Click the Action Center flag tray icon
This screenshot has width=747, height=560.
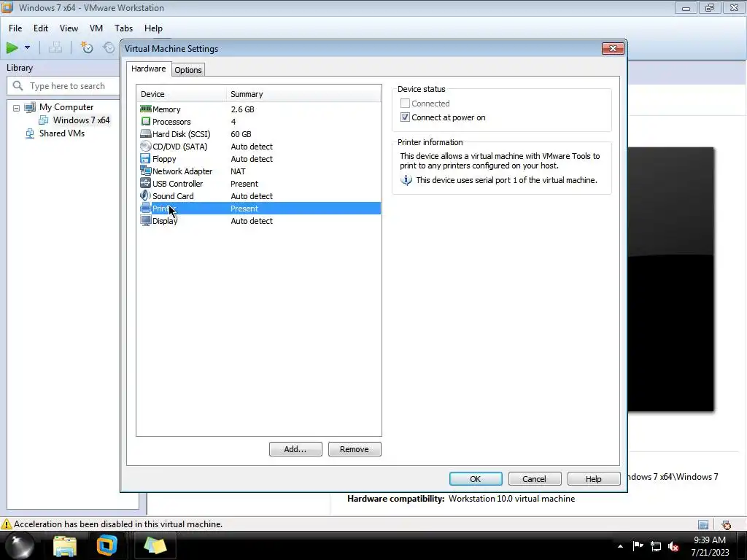(638, 545)
